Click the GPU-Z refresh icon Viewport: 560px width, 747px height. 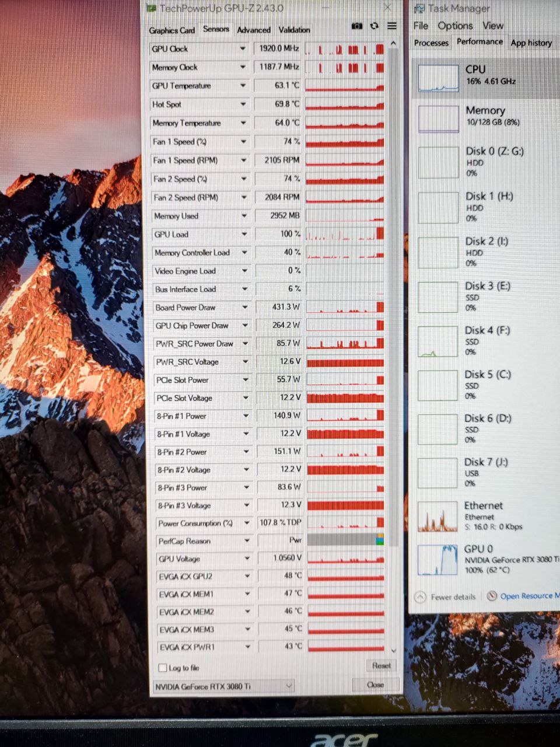point(374,26)
